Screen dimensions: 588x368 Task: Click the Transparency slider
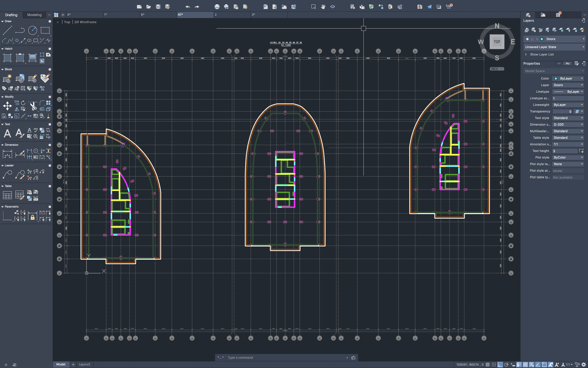pos(562,111)
